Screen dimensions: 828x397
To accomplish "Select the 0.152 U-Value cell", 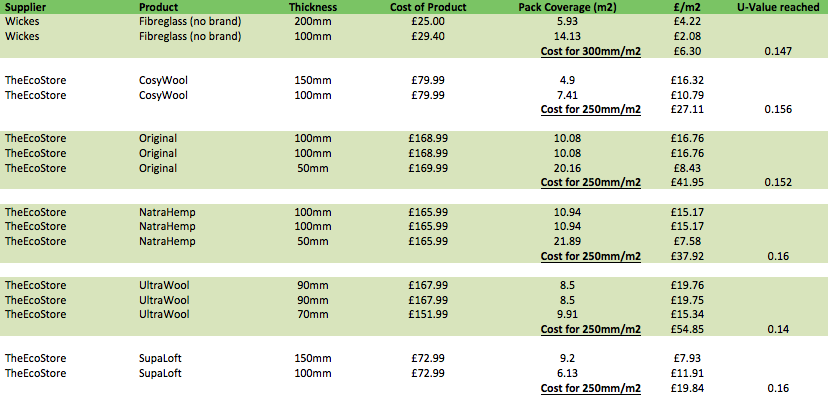I will coord(779,183).
